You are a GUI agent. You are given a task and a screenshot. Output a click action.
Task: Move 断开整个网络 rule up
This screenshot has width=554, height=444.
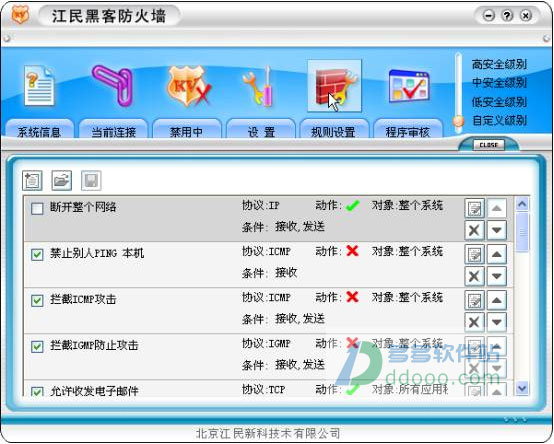click(x=497, y=208)
